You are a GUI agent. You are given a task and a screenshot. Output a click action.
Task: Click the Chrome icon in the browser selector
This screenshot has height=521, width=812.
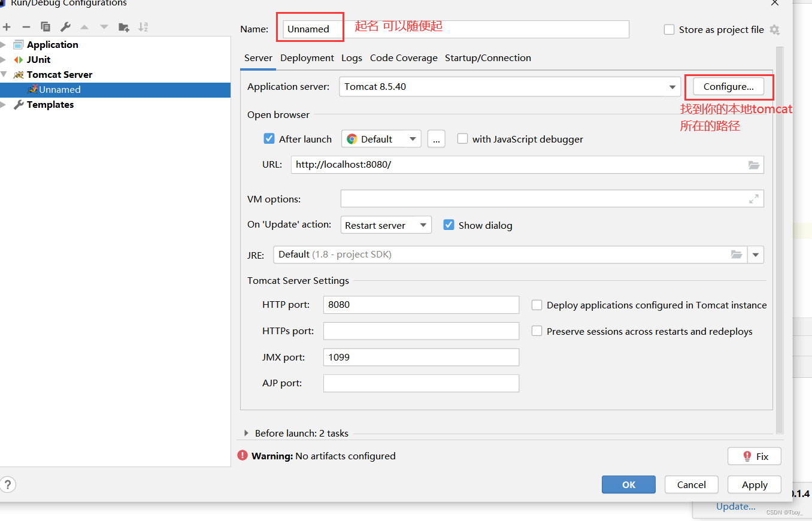click(352, 139)
